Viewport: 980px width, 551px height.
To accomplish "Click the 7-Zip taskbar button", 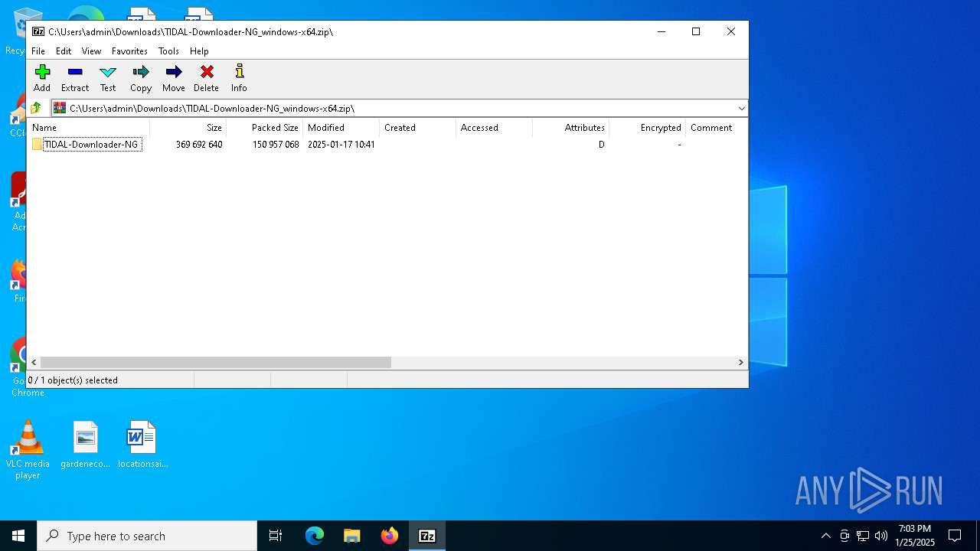I will 427,536.
